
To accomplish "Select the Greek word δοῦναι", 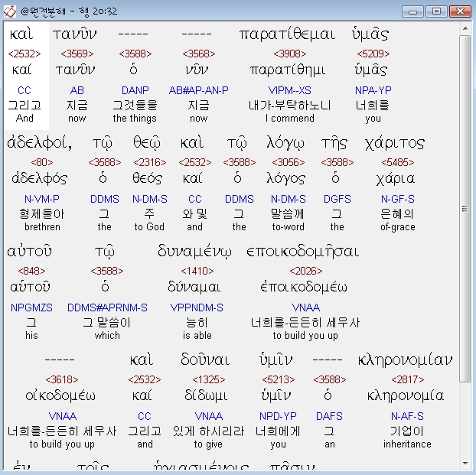I will [205, 360].
